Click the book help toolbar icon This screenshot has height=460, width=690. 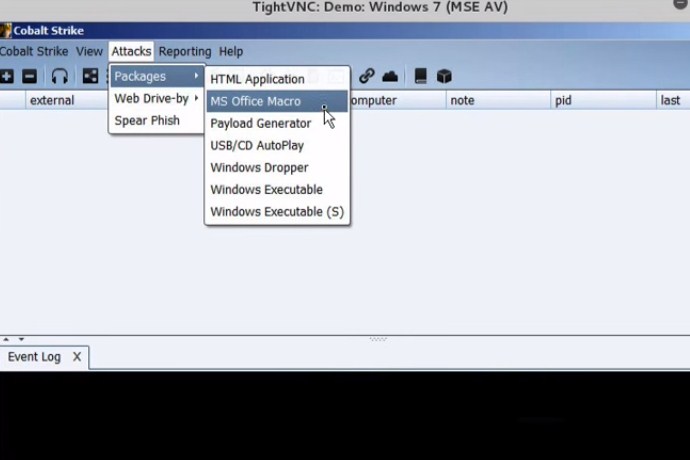click(x=421, y=76)
